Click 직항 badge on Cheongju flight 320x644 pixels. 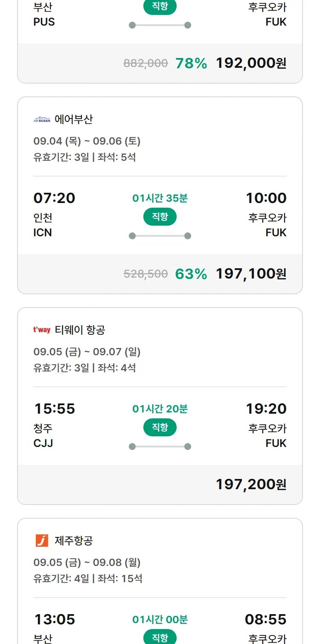pyautogui.click(x=160, y=427)
